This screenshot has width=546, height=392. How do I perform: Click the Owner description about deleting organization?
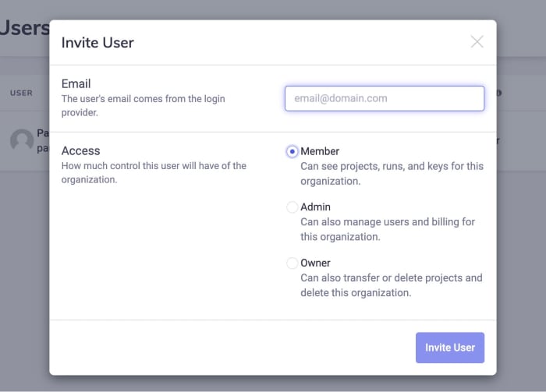(391, 285)
